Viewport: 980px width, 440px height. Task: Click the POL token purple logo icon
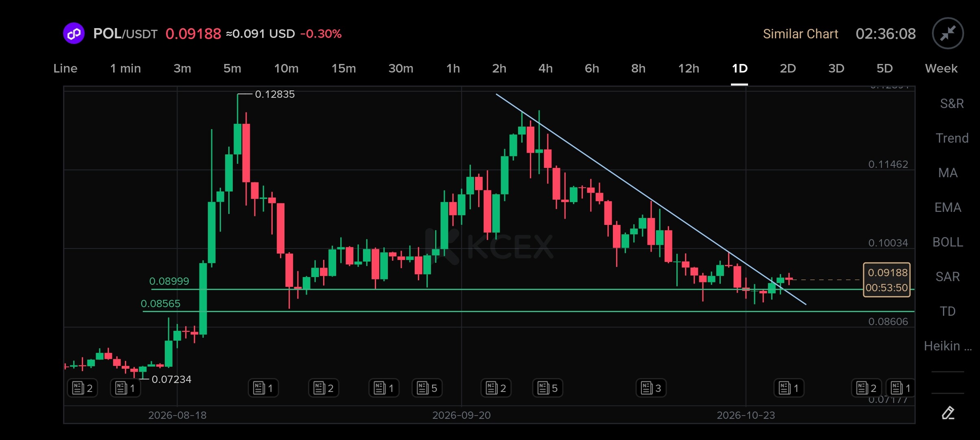74,33
